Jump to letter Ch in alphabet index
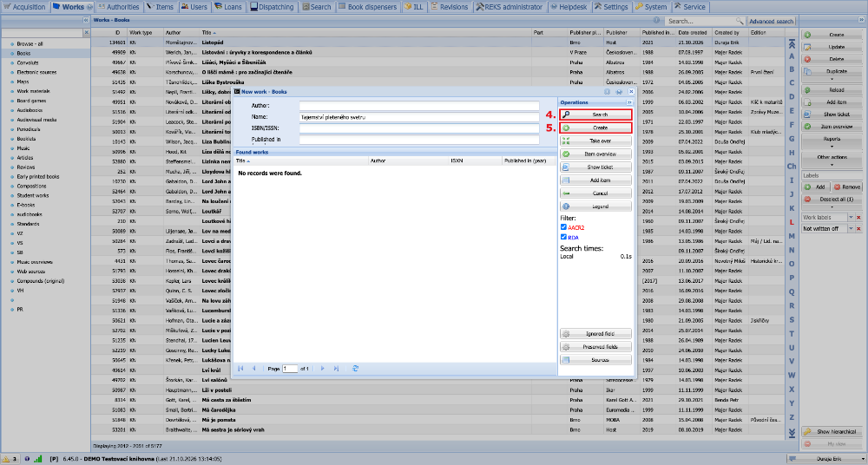 pos(792,166)
